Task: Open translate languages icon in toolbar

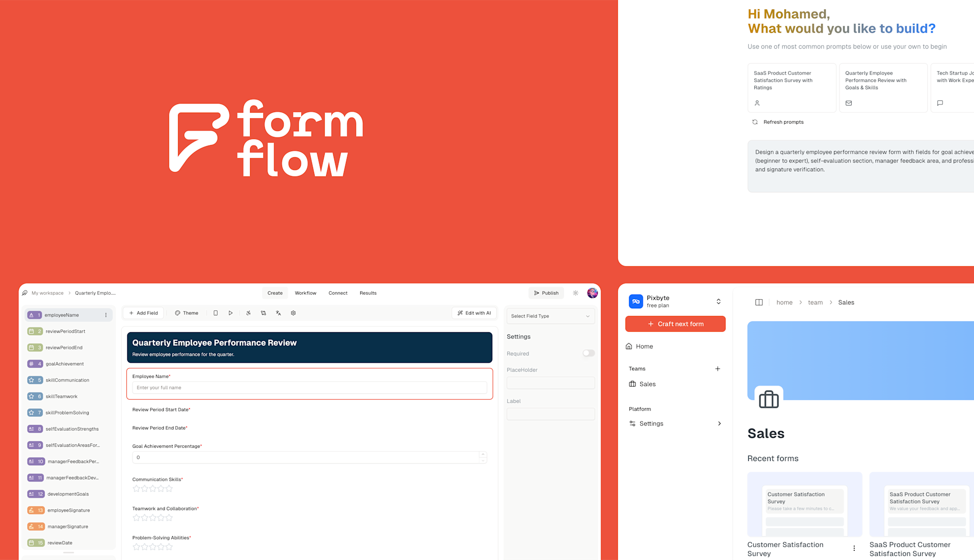Action: [279, 313]
